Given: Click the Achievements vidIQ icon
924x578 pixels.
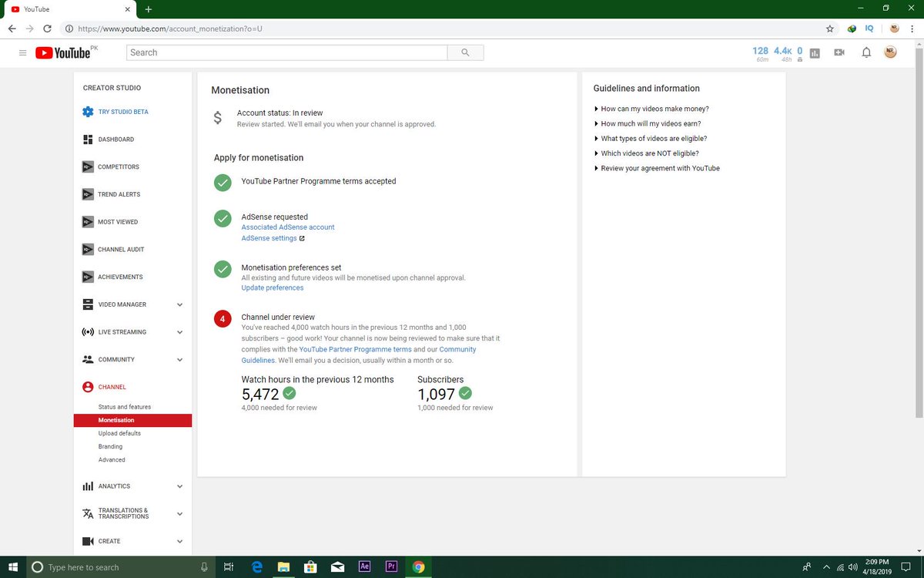Looking at the screenshot, I should [x=88, y=277].
